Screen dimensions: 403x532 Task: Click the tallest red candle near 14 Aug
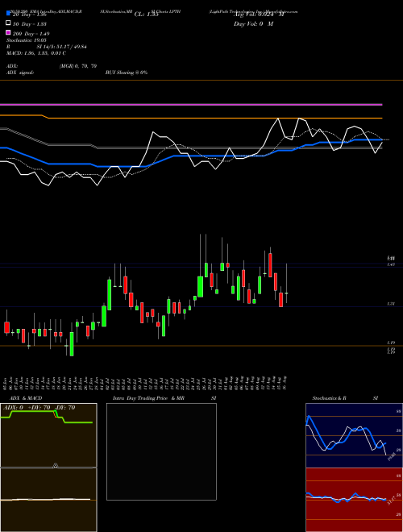tap(270, 265)
